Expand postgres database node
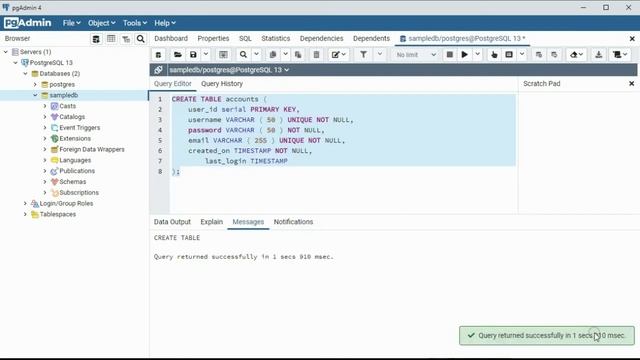The height and width of the screenshot is (360, 640). [35, 84]
